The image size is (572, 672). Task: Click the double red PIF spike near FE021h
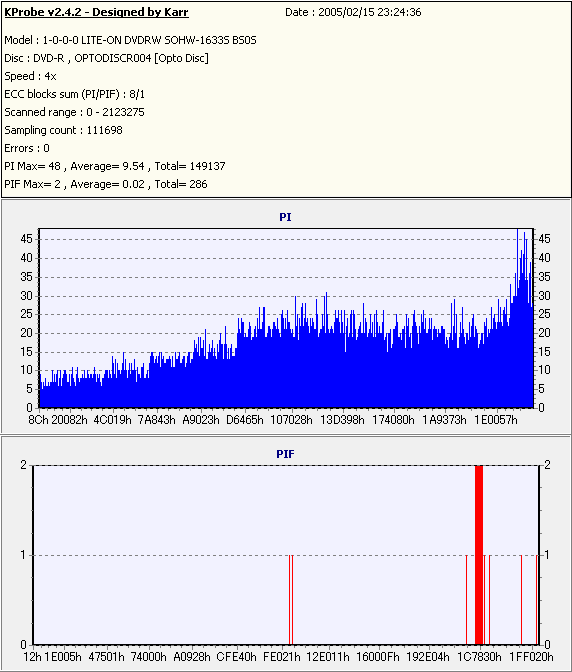point(291,600)
